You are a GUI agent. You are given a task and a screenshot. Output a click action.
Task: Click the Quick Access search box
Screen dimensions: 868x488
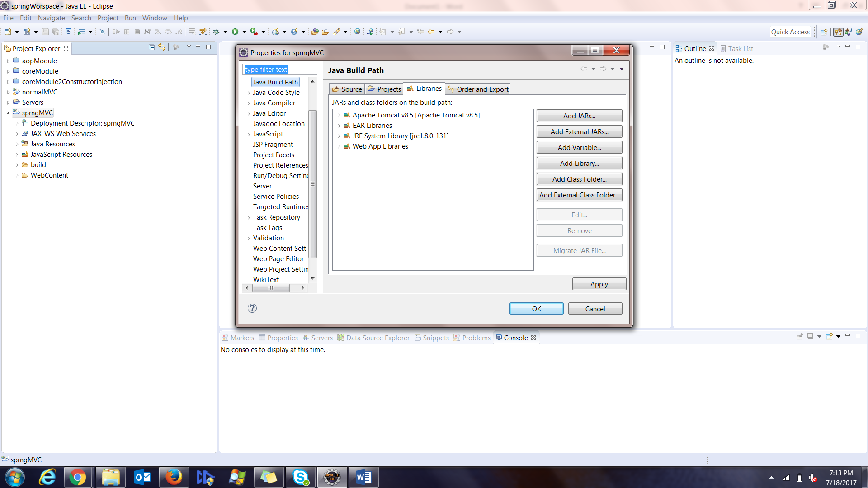[x=790, y=32]
